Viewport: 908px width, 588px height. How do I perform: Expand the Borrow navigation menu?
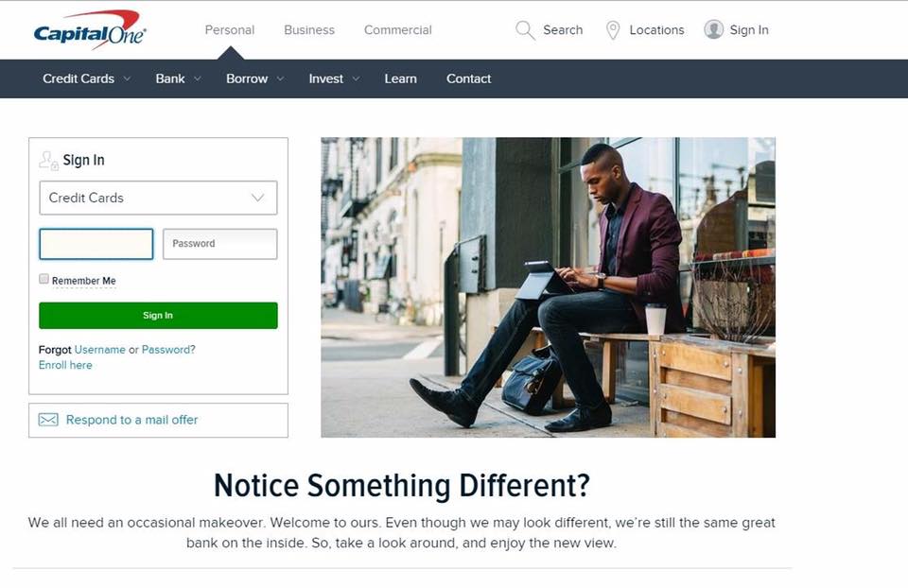coord(254,78)
